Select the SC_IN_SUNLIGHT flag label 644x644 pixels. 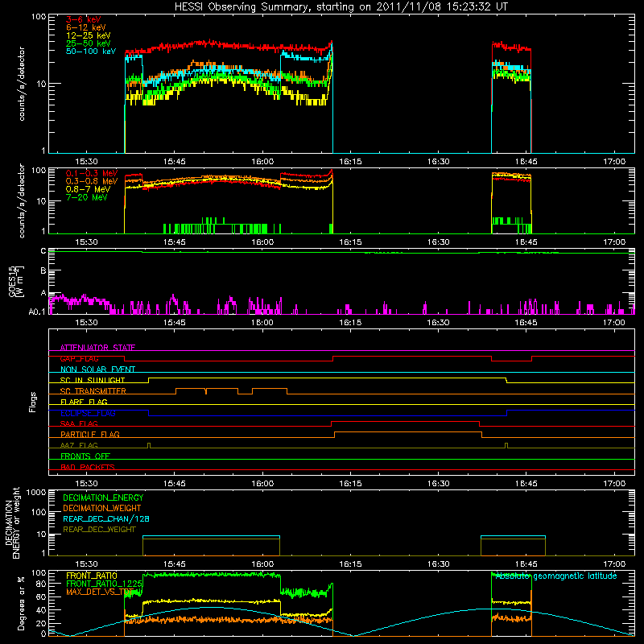pyautogui.click(x=93, y=380)
